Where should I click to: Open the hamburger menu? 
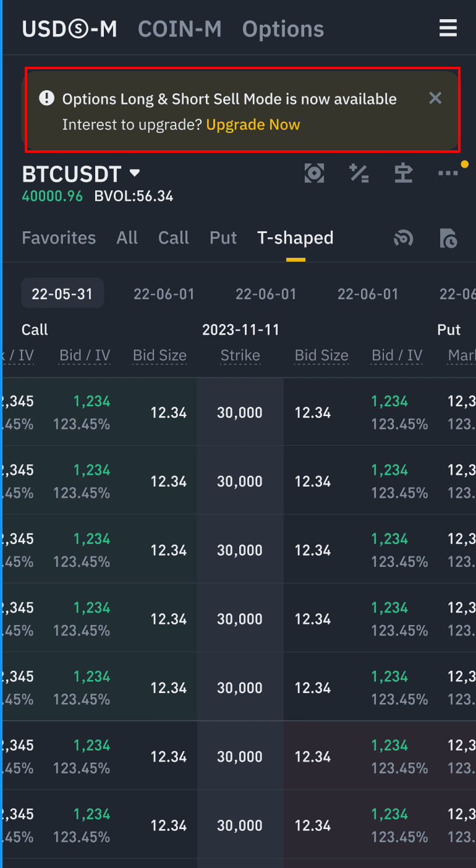point(448,28)
